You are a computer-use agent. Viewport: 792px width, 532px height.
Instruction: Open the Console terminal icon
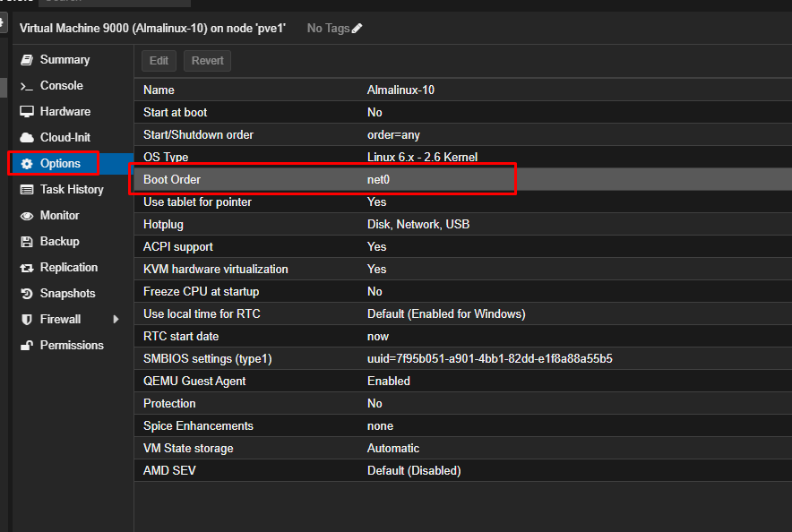(27, 86)
